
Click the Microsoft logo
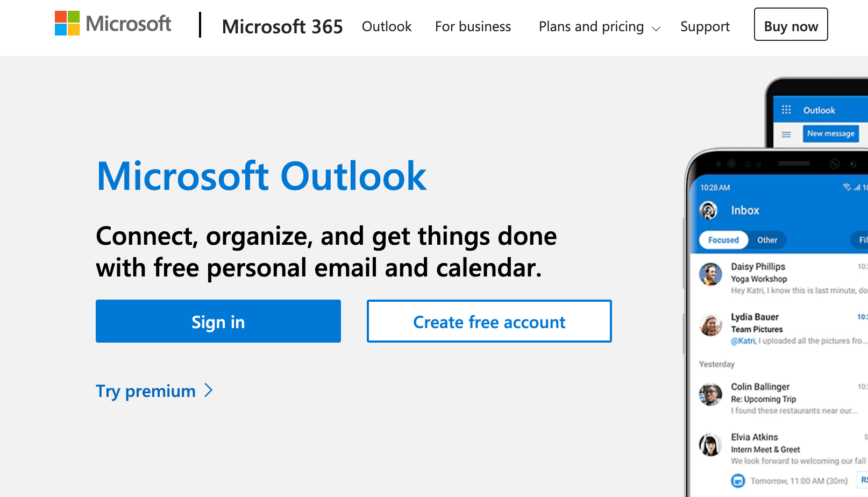pos(113,24)
